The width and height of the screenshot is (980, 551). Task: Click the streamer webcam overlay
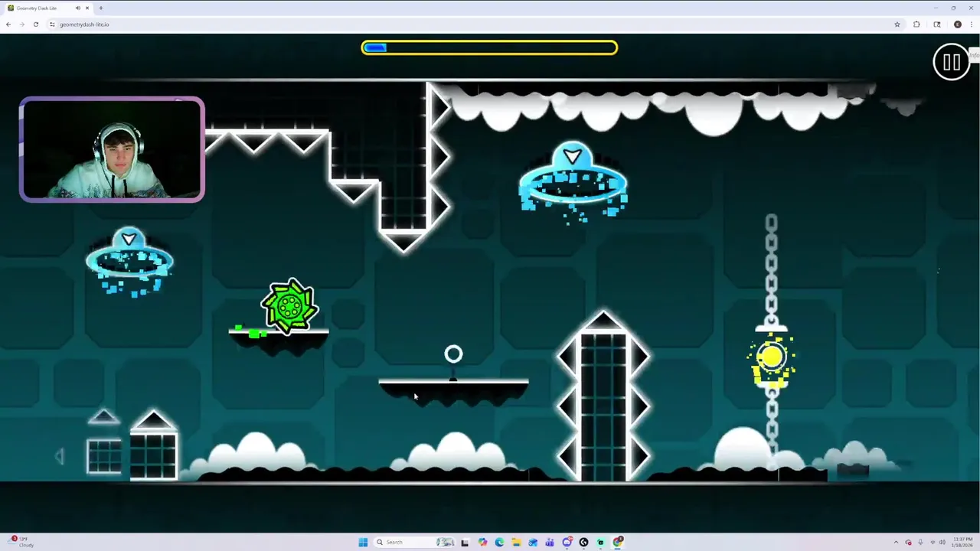click(x=112, y=149)
